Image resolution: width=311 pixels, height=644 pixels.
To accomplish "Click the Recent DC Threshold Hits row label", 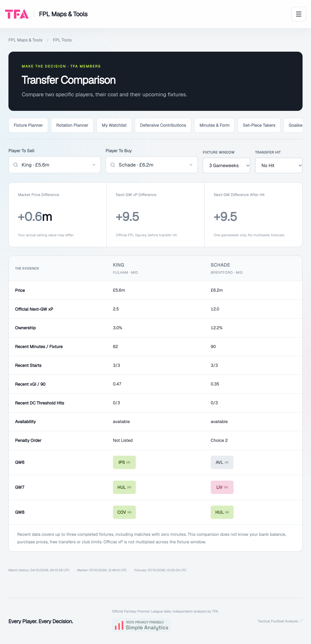I will click(40, 403).
